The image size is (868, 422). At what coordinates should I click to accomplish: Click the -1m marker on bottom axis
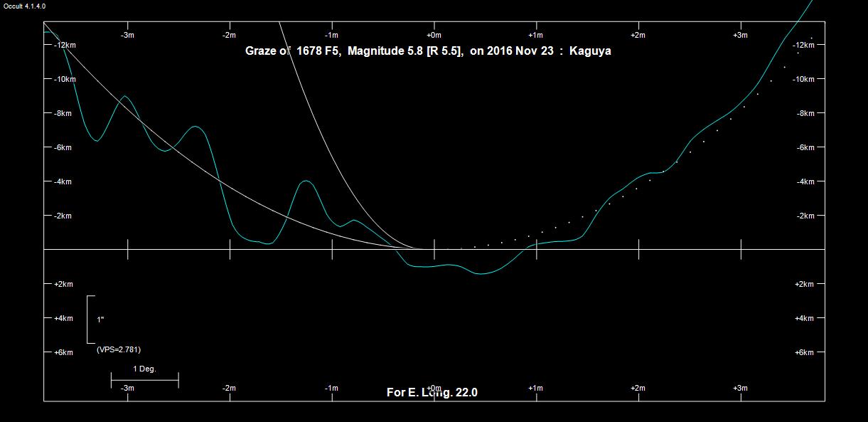point(331,388)
